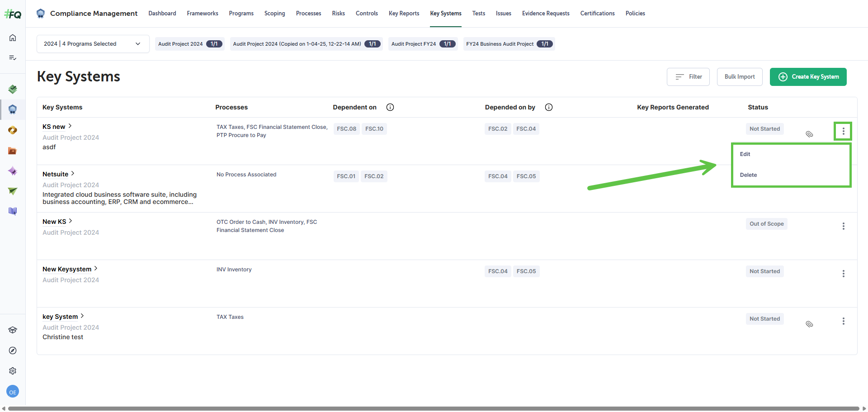The width and height of the screenshot is (868, 412).
Task: Choose Delete in the context menu
Action: [748, 175]
